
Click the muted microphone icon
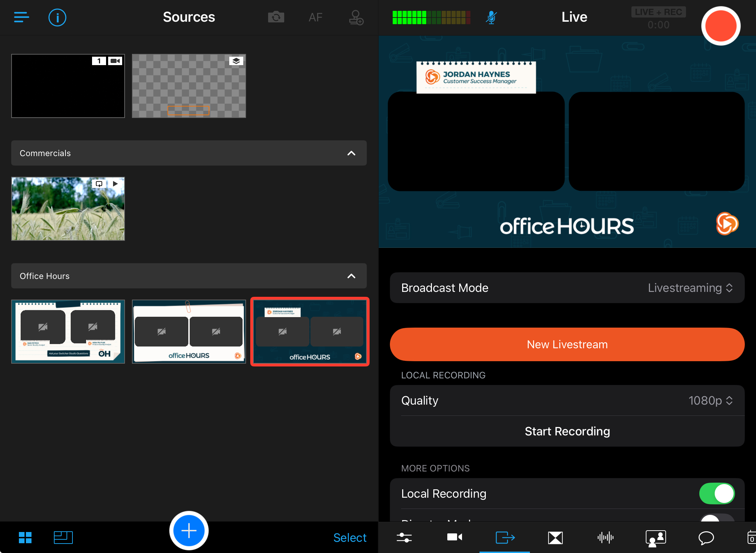pyautogui.click(x=491, y=17)
